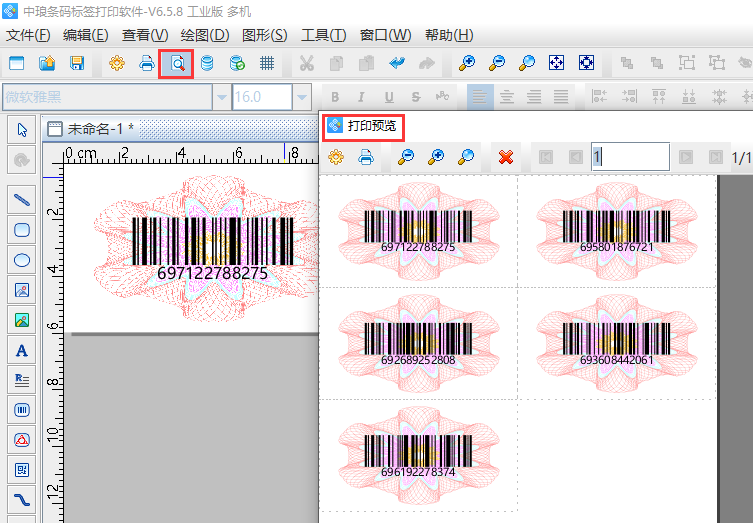This screenshot has width=753, height=523.
Task: Toggle center text alignment button
Action: [507, 97]
